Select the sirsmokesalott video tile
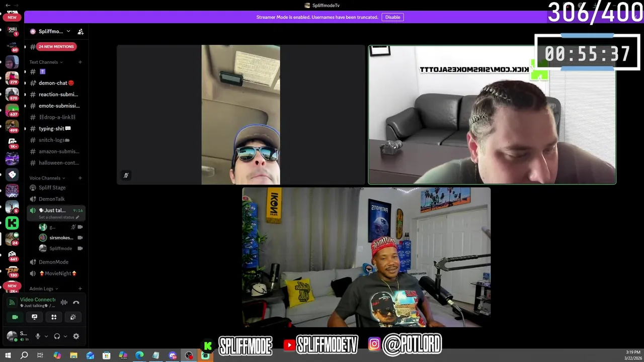 [x=492, y=115]
